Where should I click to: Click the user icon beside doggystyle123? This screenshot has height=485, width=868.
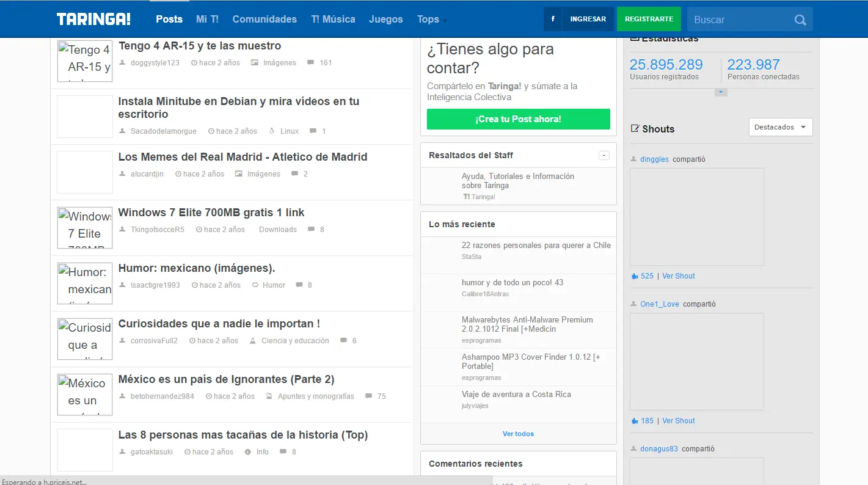coord(122,62)
